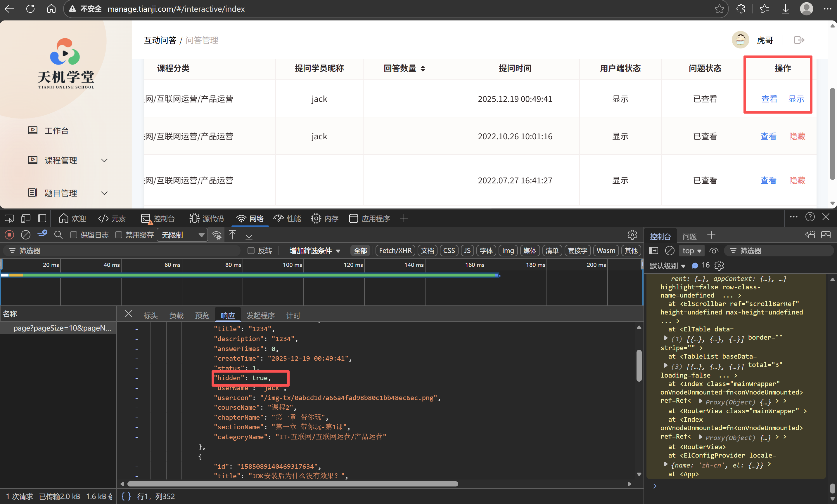This screenshot has width=837, height=504.
Task: Open the 无限制 throttling dropdown
Action: (x=182, y=235)
